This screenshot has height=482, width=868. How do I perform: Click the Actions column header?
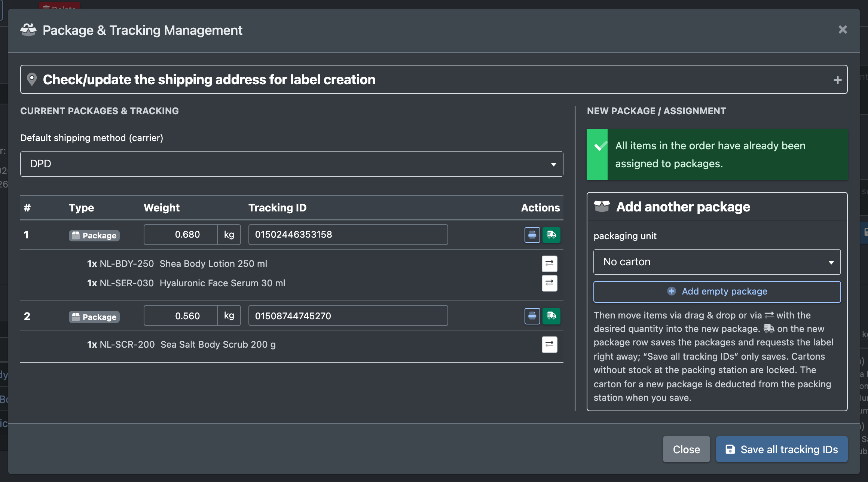(540, 208)
